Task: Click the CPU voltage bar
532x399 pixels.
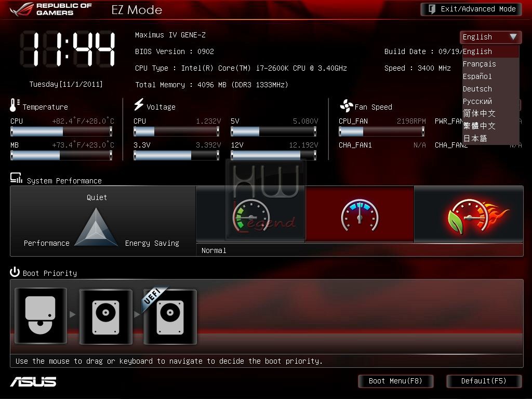Action: point(177,131)
